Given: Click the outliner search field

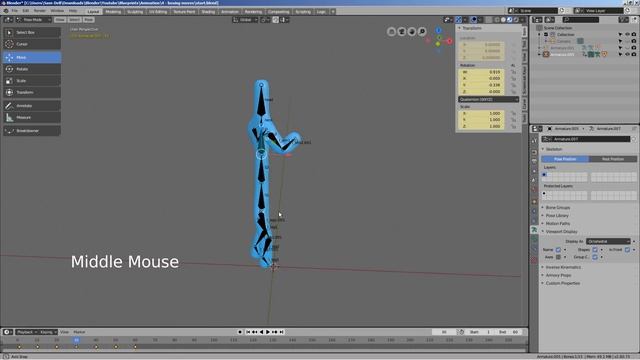Looking at the screenshot, I should coord(581,20).
